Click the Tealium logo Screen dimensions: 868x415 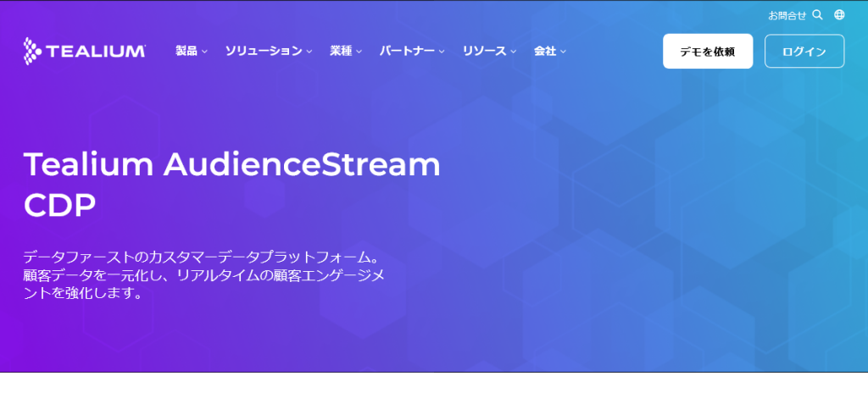click(84, 51)
